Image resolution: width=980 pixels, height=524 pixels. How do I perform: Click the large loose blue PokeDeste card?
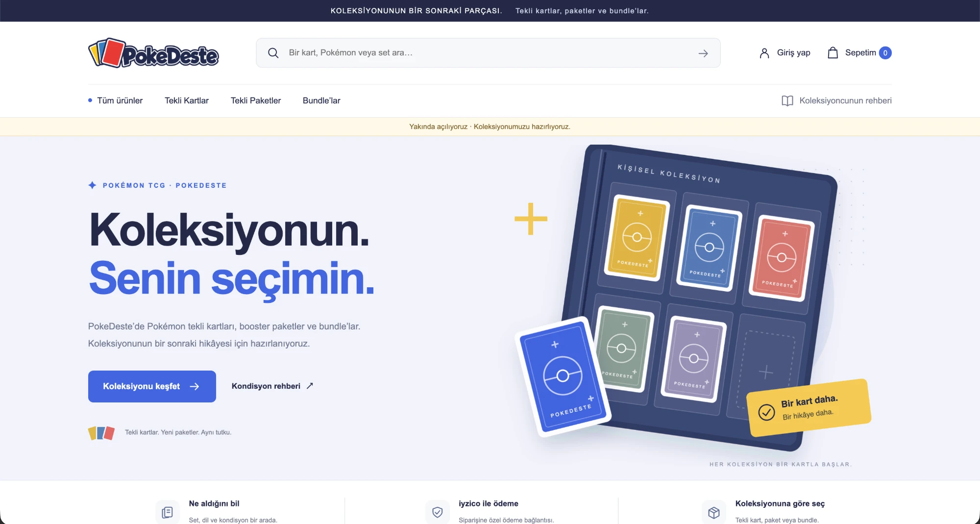(563, 376)
